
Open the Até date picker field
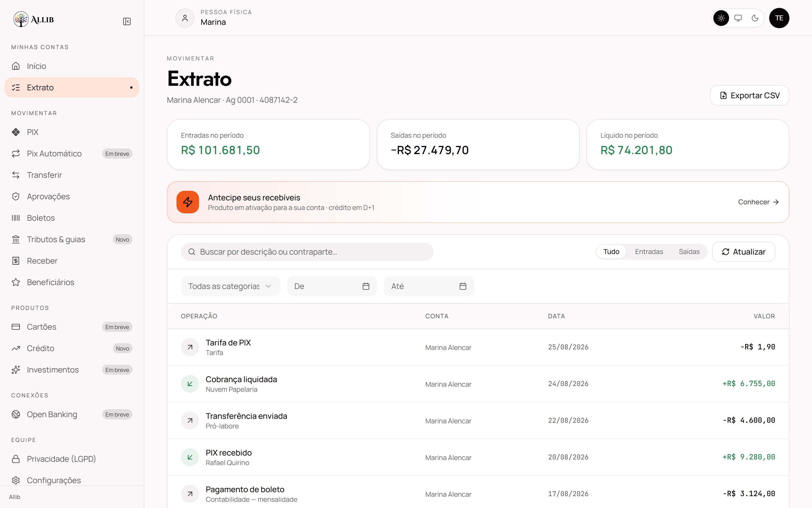429,286
